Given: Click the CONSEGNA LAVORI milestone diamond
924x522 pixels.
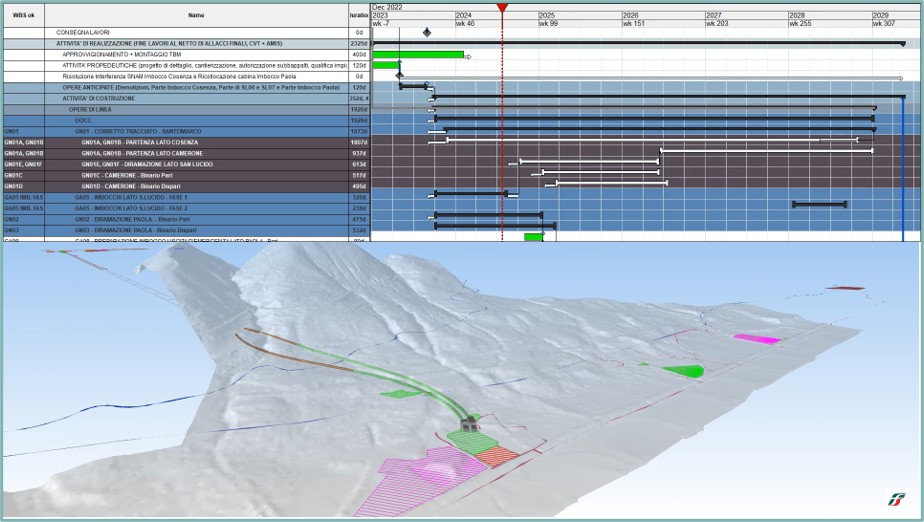Looking at the screenshot, I should [428, 33].
